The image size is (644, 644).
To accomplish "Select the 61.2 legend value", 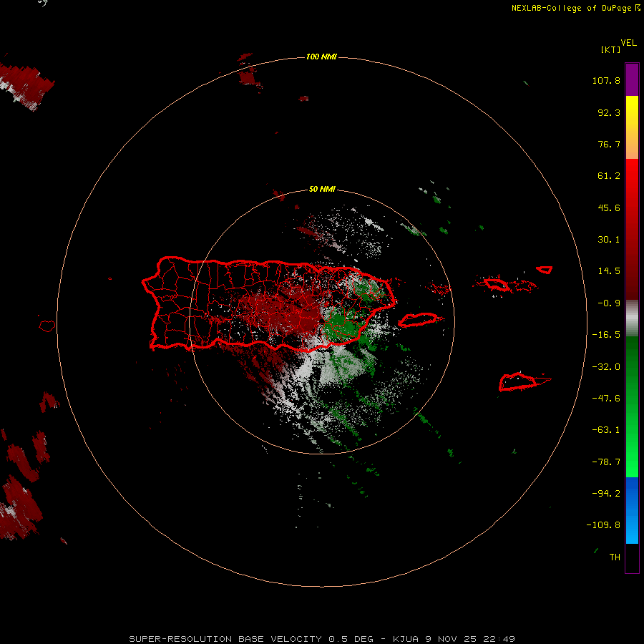I will 609,176.
